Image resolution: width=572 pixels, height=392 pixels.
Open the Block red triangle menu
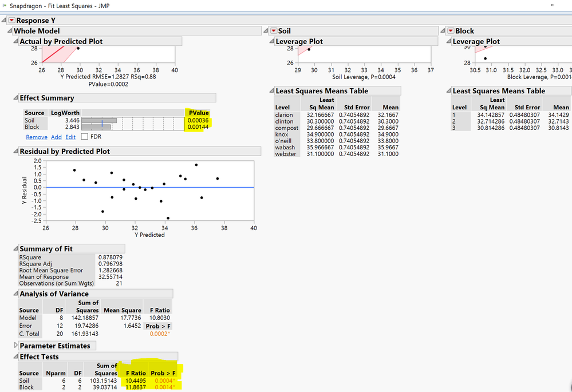coord(451,31)
